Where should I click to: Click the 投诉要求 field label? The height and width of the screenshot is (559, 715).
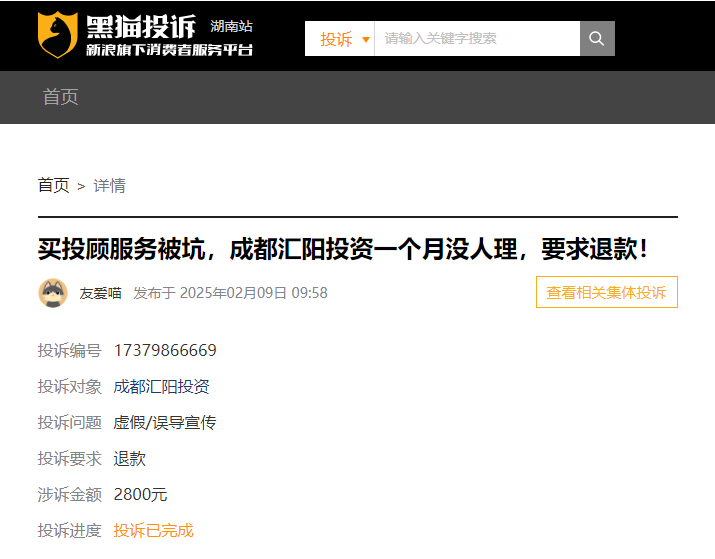[69, 459]
